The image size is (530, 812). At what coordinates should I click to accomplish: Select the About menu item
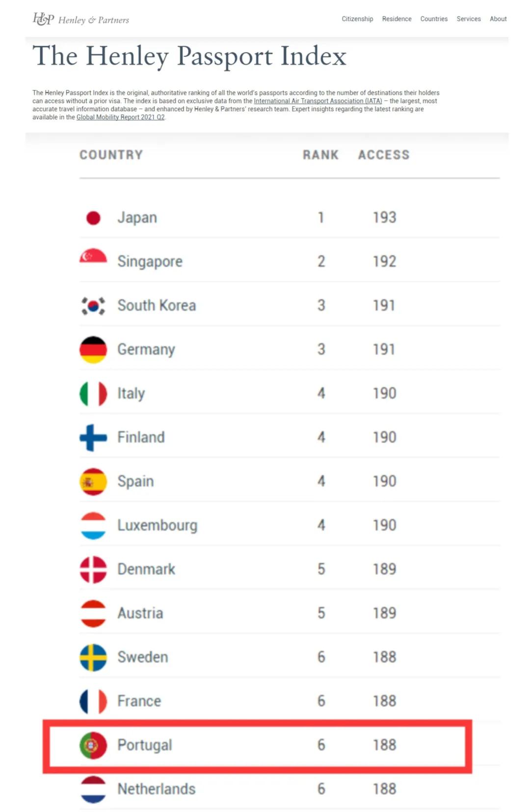498,19
